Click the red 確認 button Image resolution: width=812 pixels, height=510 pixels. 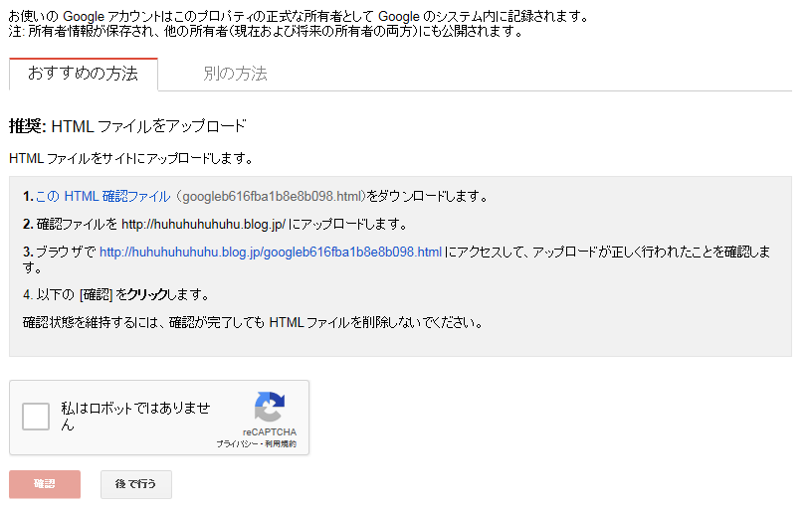pyautogui.click(x=45, y=484)
